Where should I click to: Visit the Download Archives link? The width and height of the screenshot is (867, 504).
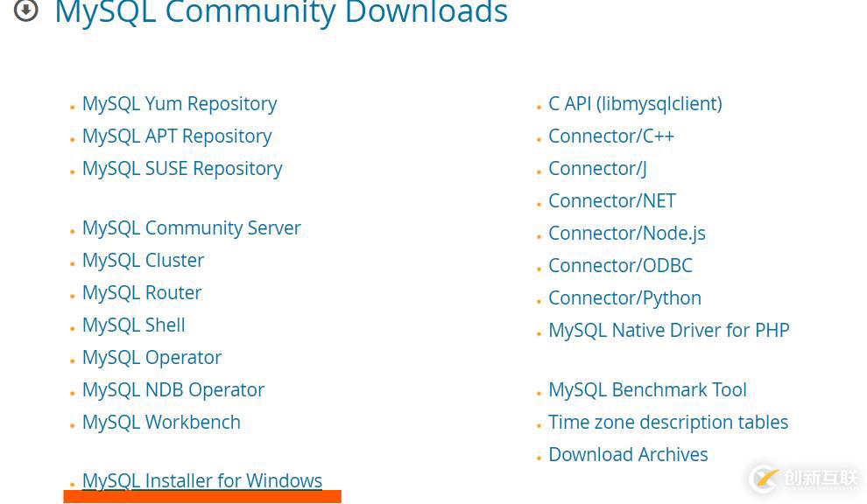tap(628, 455)
